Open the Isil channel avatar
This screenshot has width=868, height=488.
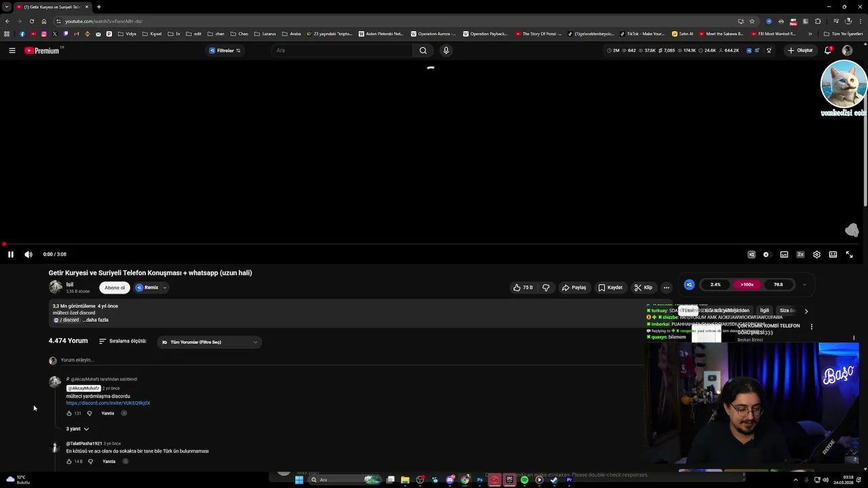[55, 287]
